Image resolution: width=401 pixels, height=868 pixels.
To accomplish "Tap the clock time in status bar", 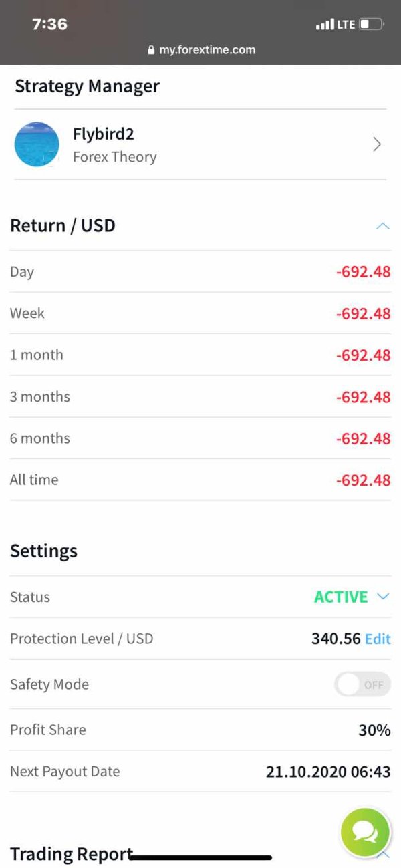I will (x=49, y=24).
